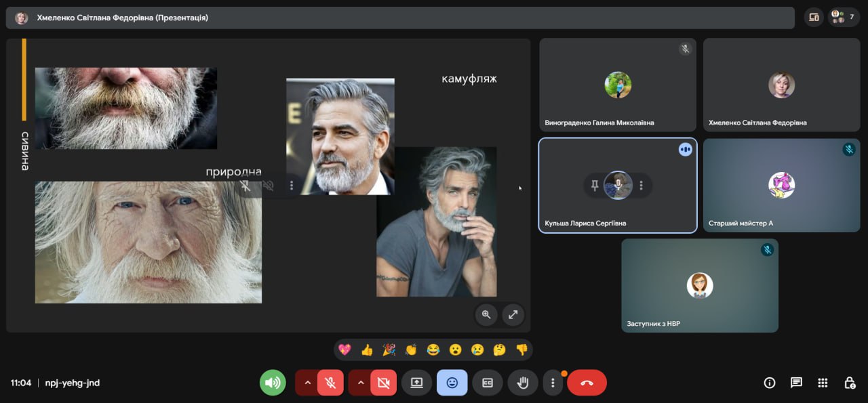Open more options menu in bottom bar
868x403 pixels.
pos(553,383)
